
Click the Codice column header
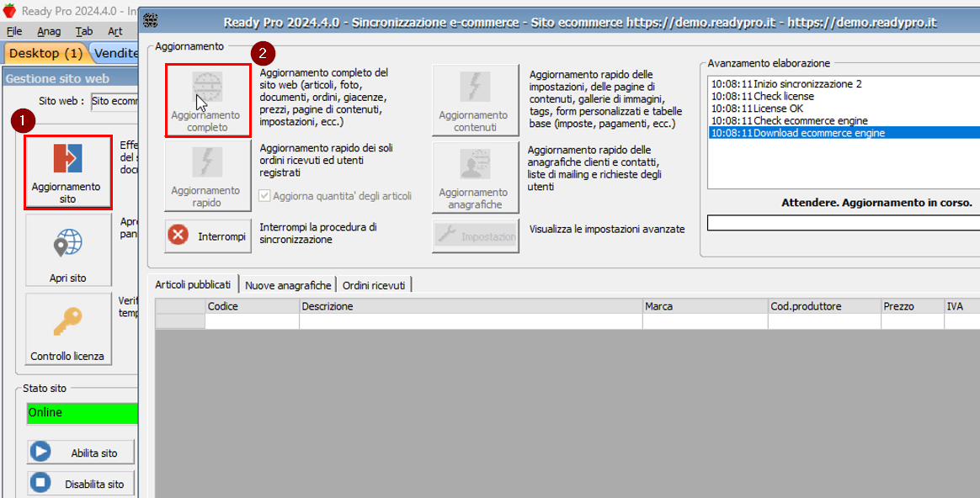[253, 306]
